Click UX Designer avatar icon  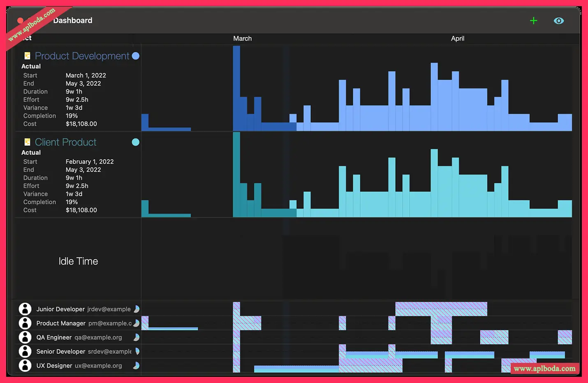[x=25, y=365]
